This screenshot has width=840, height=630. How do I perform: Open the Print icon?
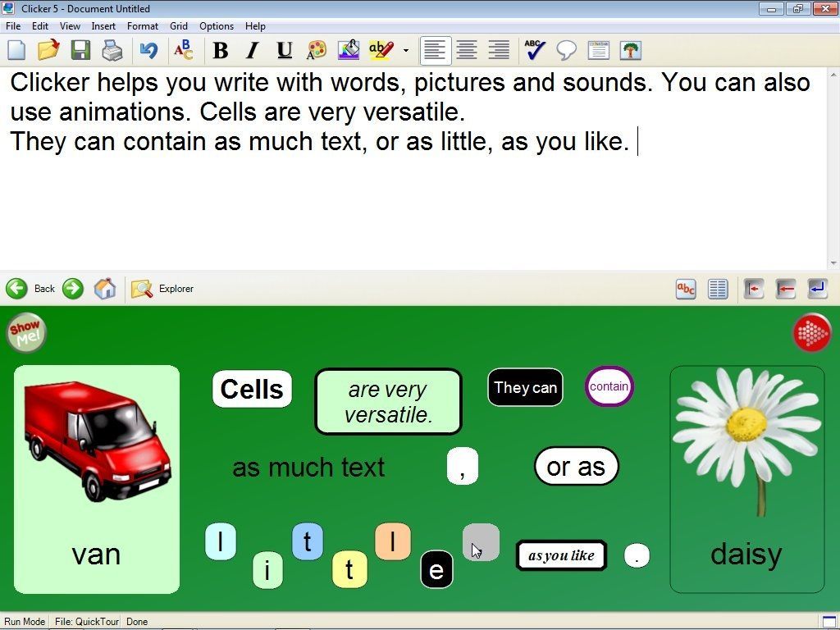pyautogui.click(x=112, y=50)
